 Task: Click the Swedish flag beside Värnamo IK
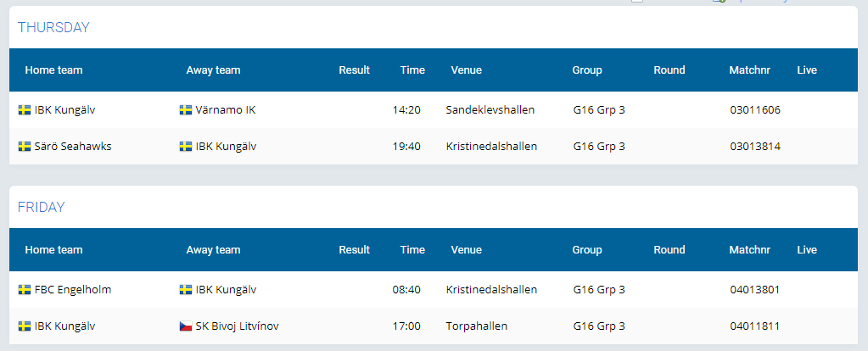(186, 110)
